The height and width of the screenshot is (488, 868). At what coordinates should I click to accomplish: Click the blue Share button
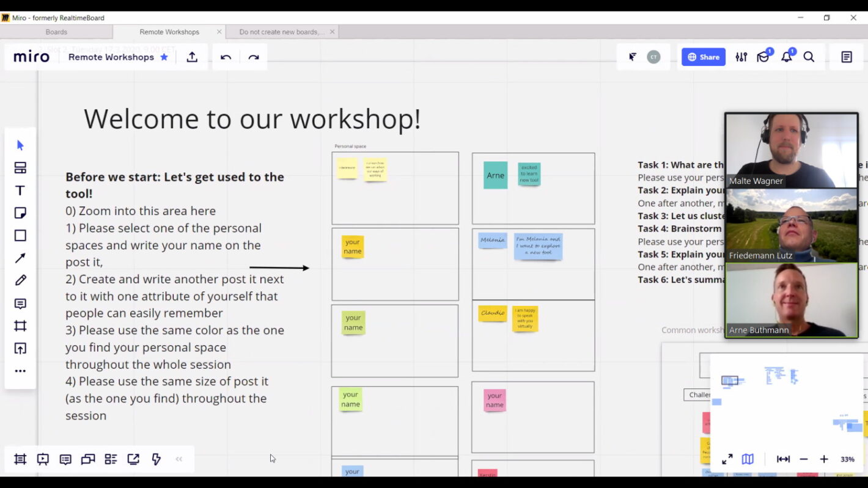tap(704, 57)
